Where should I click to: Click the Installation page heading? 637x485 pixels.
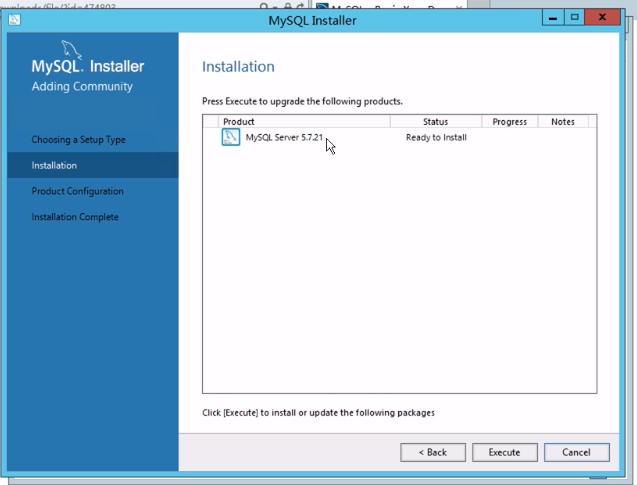(x=238, y=67)
